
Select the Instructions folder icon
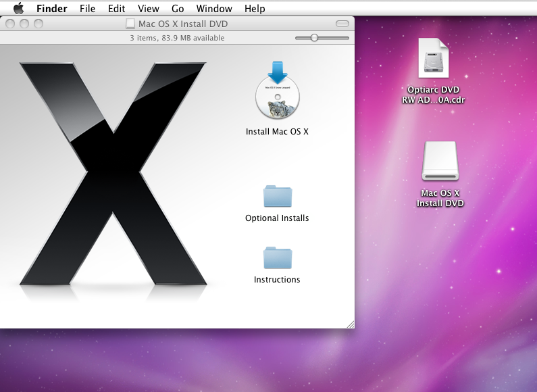coord(278,258)
